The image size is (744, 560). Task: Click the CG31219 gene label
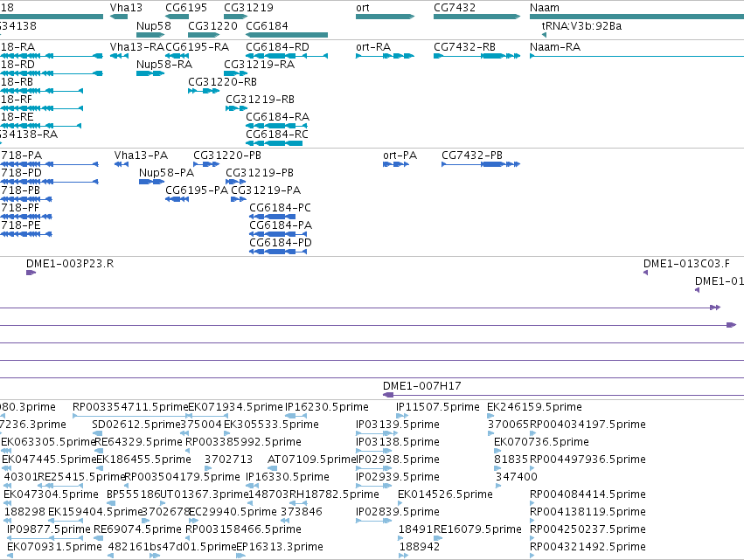(x=248, y=8)
